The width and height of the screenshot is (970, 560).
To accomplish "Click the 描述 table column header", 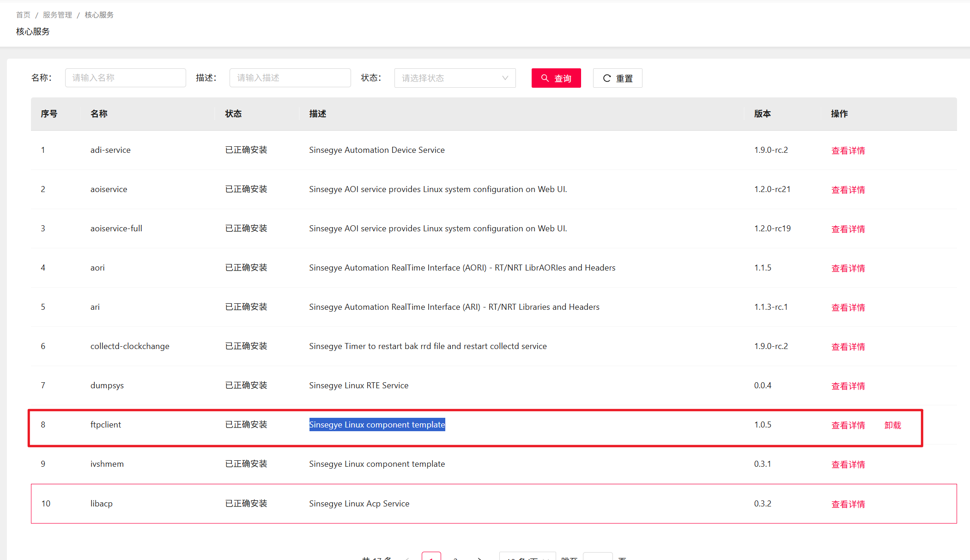I will click(318, 114).
